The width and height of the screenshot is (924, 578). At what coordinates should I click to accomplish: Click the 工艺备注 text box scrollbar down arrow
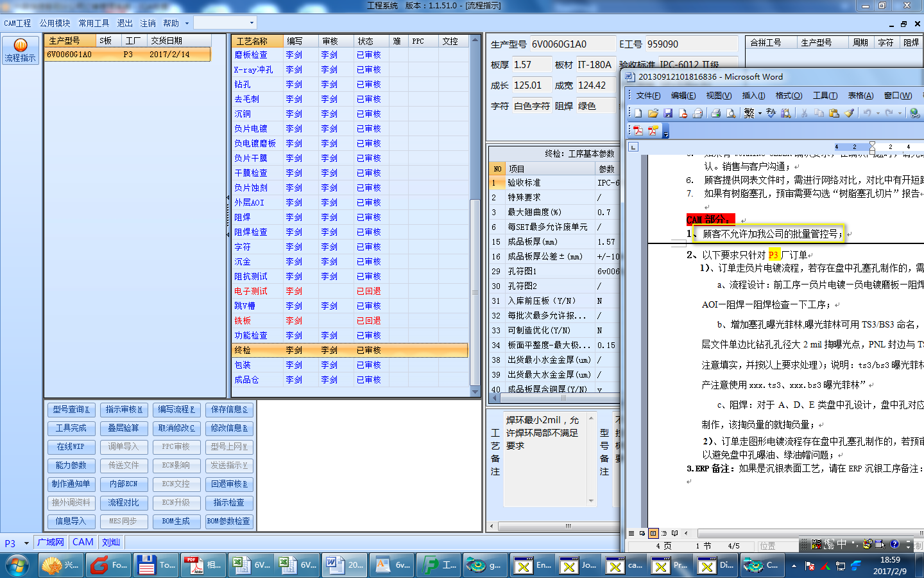[x=591, y=501]
